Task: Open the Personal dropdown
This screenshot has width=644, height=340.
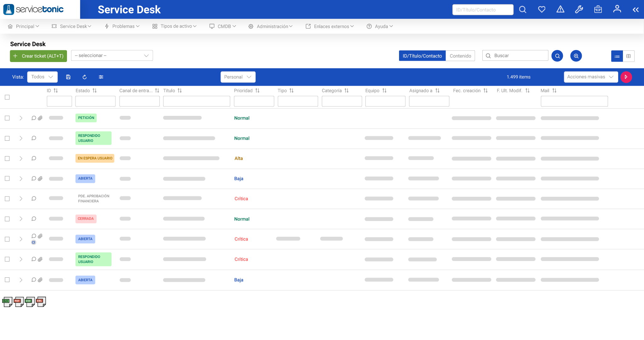Action: [x=238, y=77]
